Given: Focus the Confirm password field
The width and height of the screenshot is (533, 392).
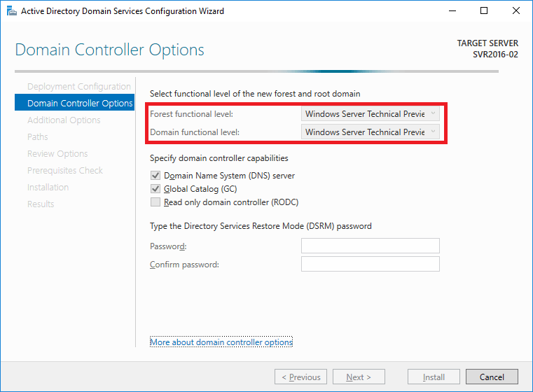Looking at the screenshot, I should pyautogui.click(x=371, y=264).
